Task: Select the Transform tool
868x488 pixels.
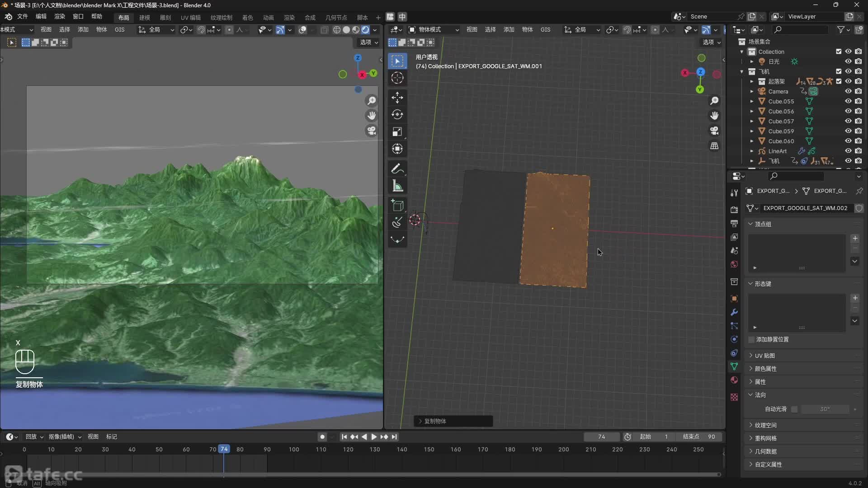Action: [x=397, y=149]
